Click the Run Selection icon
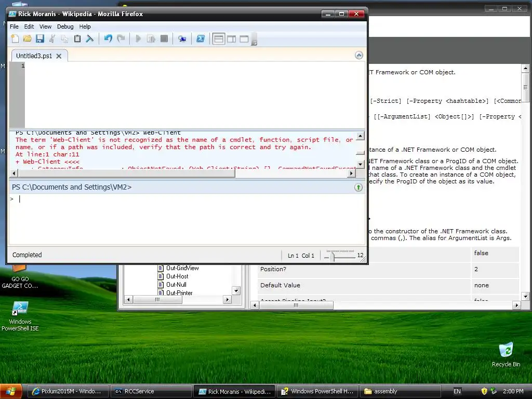The height and width of the screenshot is (399, 532). 151,38
